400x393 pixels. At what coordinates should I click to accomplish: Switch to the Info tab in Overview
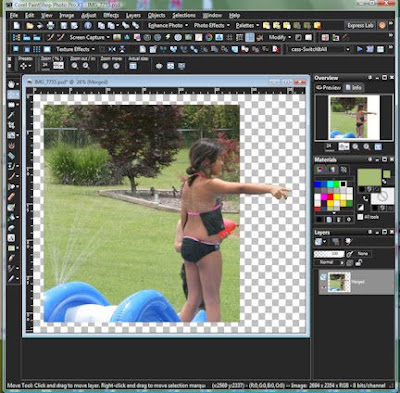pyautogui.click(x=354, y=88)
